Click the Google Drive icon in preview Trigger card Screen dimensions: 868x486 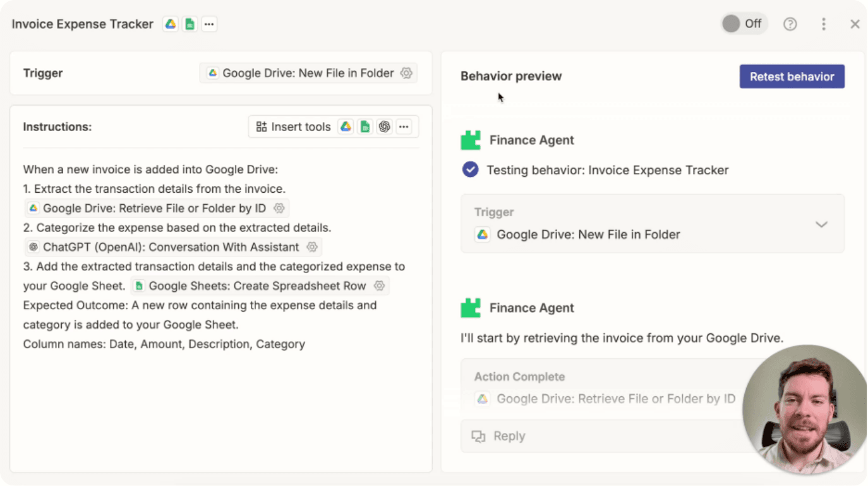coord(482,234)
